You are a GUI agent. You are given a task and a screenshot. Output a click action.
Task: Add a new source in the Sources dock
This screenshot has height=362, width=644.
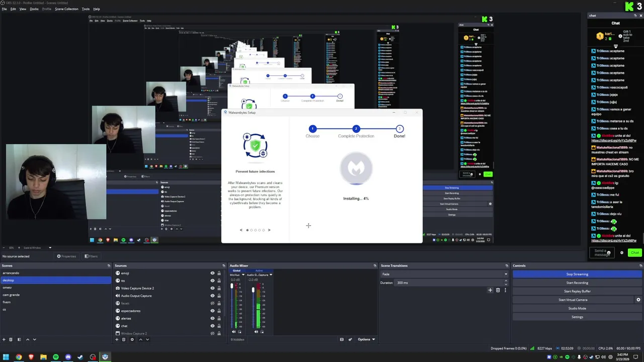117,339
